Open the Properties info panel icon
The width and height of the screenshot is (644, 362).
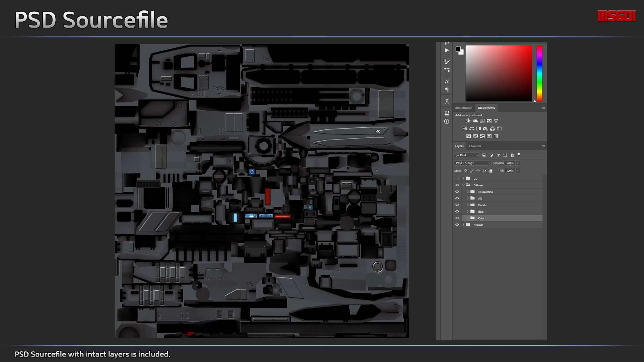(x=447, y=121)
